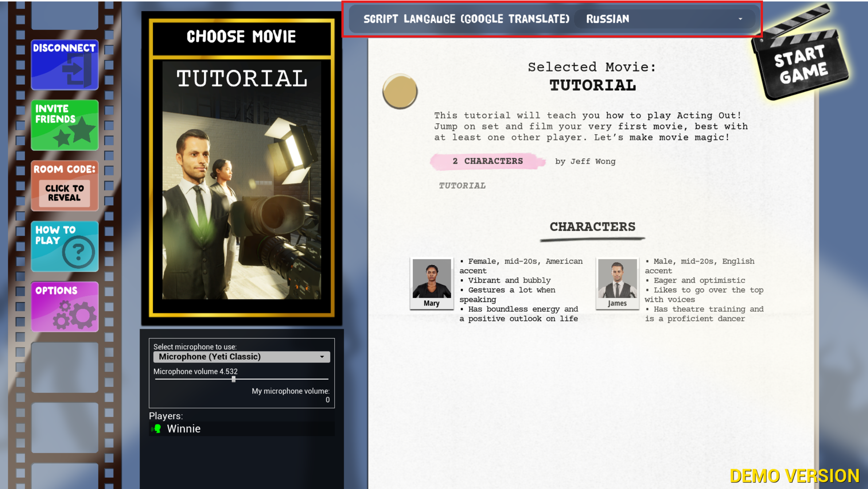Open the Russian script language dropdown
This screenshot has width=868, height=489.
[664, 19]
